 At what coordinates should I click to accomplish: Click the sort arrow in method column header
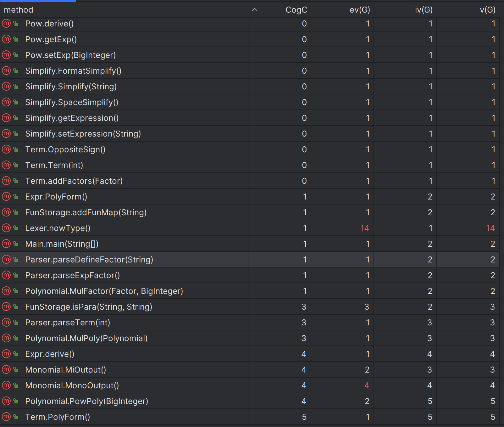click(255, 10)
